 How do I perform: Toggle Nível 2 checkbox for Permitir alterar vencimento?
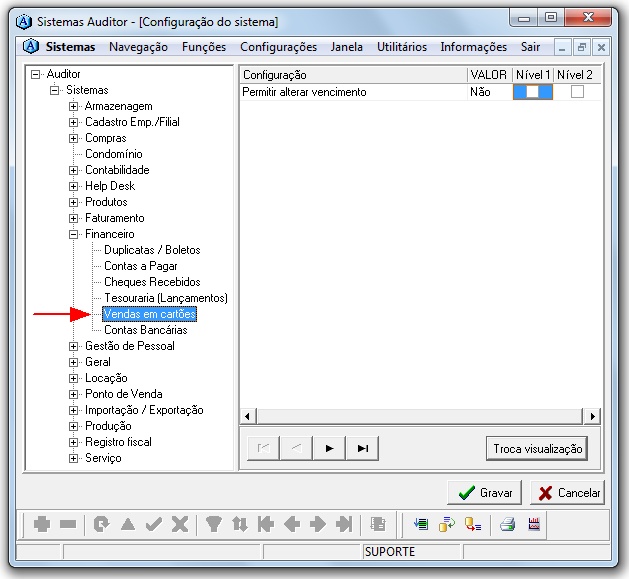[x=577, y=92]
